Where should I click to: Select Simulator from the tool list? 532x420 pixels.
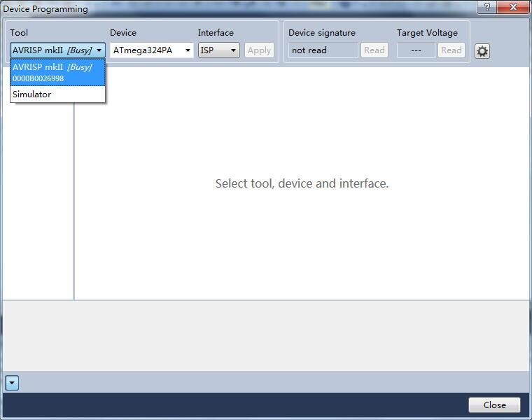57,94
